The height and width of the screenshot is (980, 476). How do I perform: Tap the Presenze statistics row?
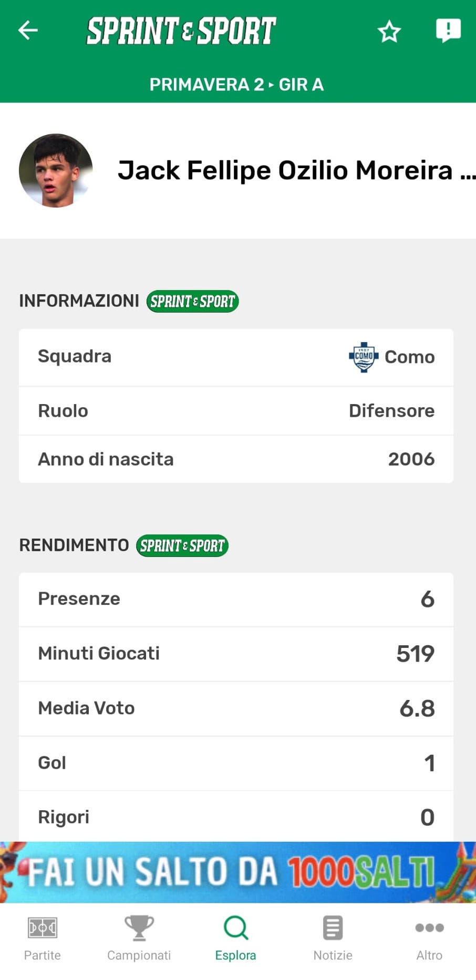pyautogui.click(x=236, y=600)
